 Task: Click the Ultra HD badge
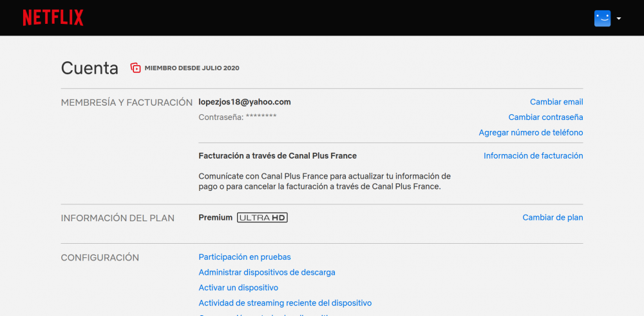(x=262, y=218)
